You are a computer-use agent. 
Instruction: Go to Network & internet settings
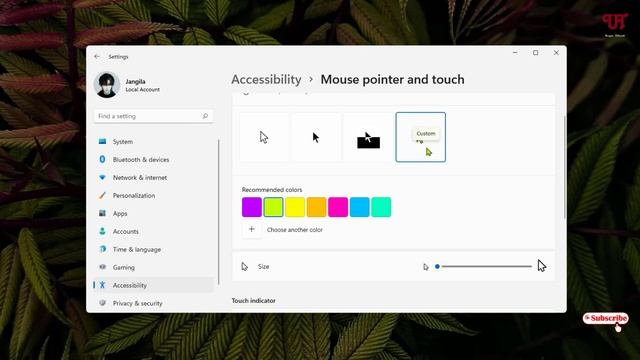(x=153, y=178)
